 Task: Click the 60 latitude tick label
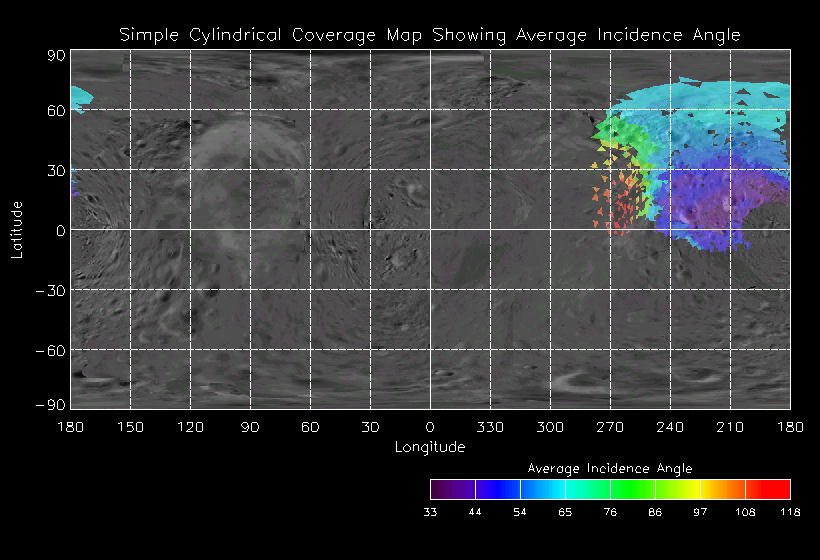click(x=54, y=109)
